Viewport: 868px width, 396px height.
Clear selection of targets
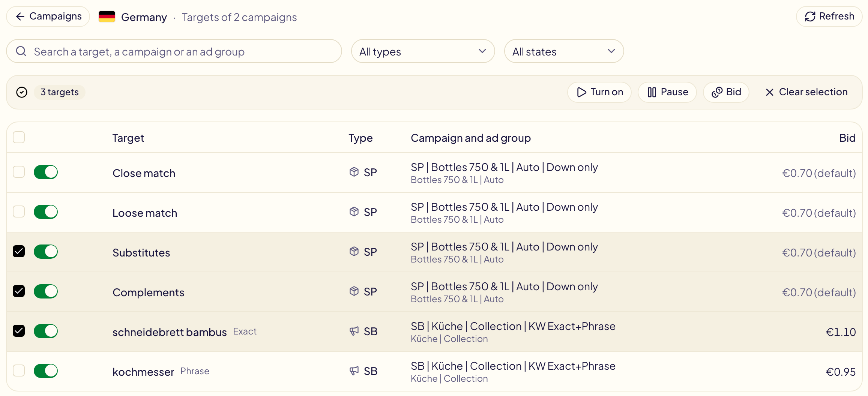(x=806, y=92)
